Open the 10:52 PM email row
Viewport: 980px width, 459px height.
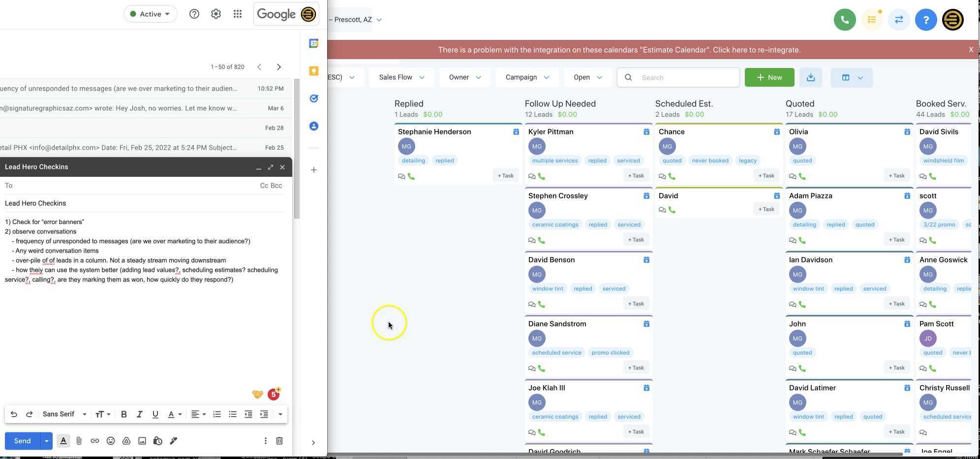click(146, 89)
